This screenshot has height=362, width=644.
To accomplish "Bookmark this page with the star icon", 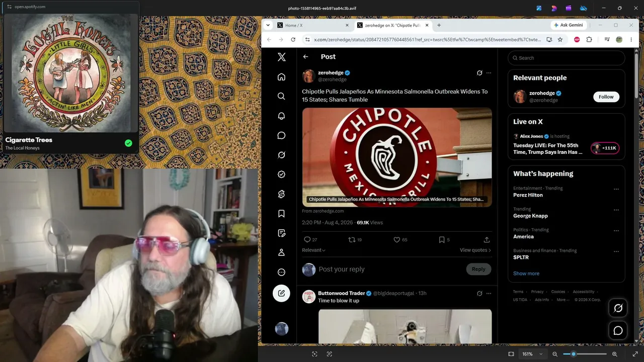I will pyautogui.click(x=560, y=39).
